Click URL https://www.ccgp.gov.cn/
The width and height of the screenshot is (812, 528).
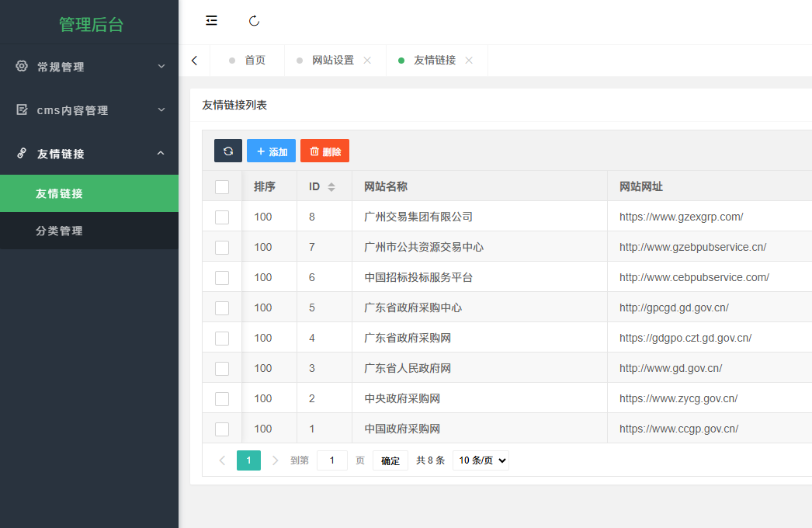(679, 429)
